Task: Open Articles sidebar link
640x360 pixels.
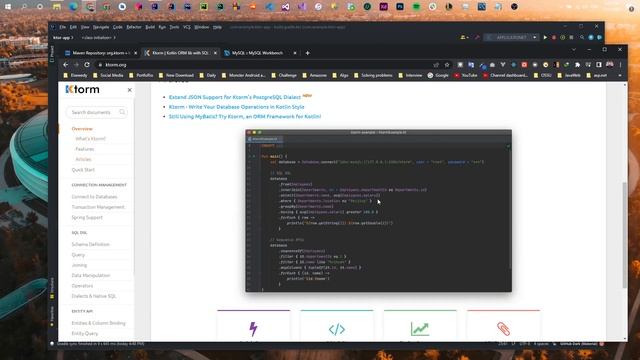Action: tap(83, 159)
